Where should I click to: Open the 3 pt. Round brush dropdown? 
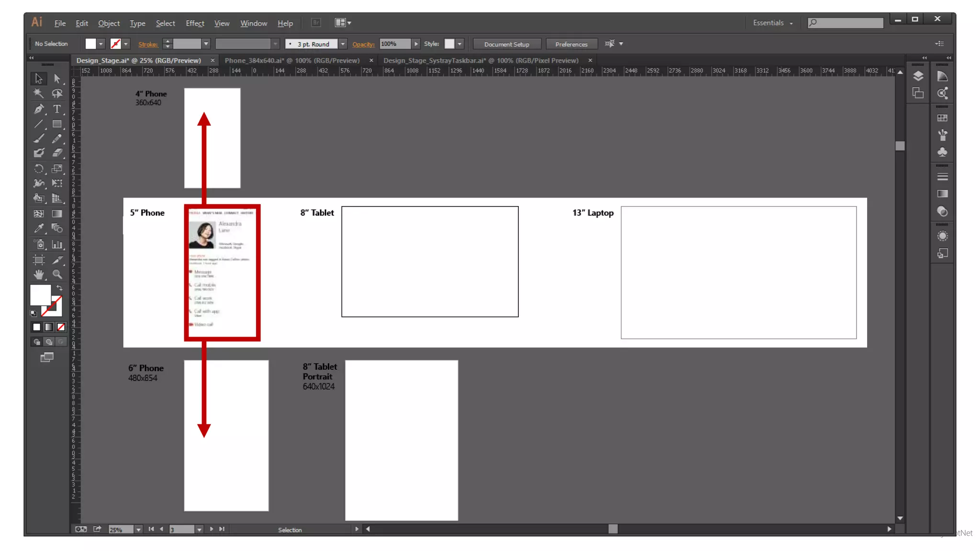click(343, 44)
